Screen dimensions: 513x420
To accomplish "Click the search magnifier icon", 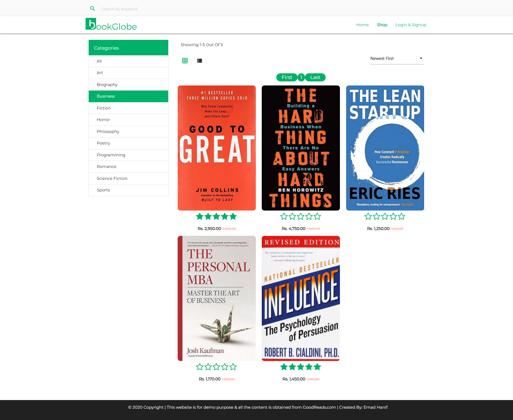I will [92, 8].
